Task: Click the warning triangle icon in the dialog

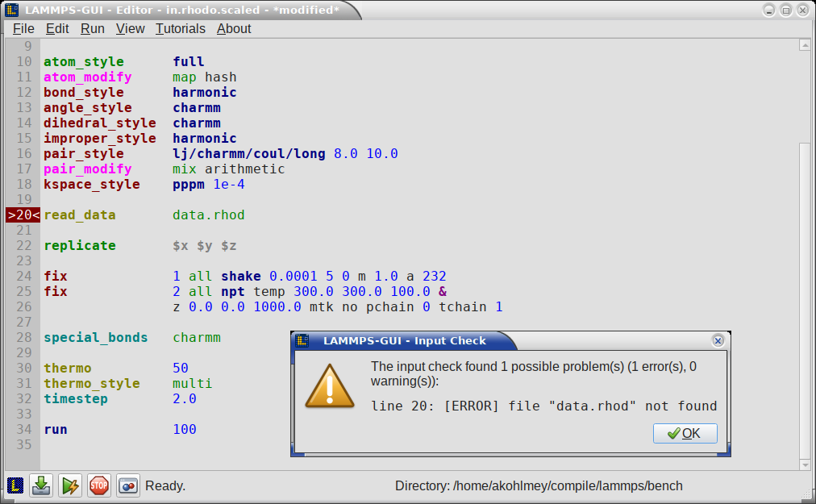Action: coord(330,386)
